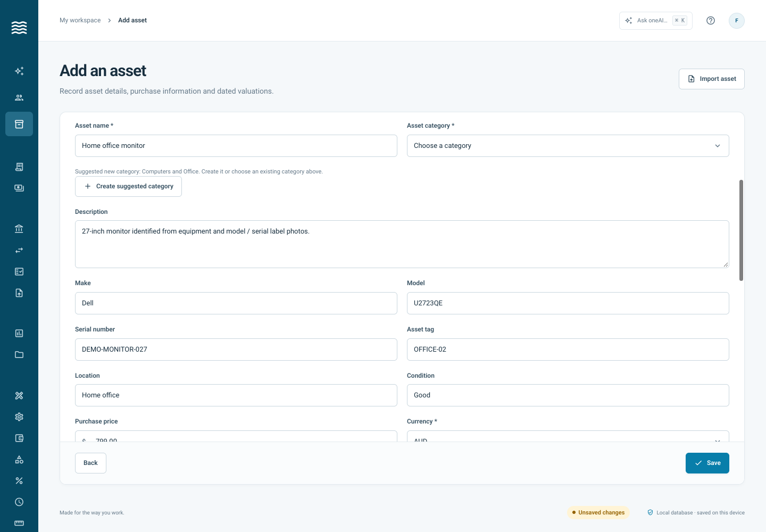Screen dimensions: 766x532
Task: Click the Add asset breadcrumb text
Action: pos(132,20)
